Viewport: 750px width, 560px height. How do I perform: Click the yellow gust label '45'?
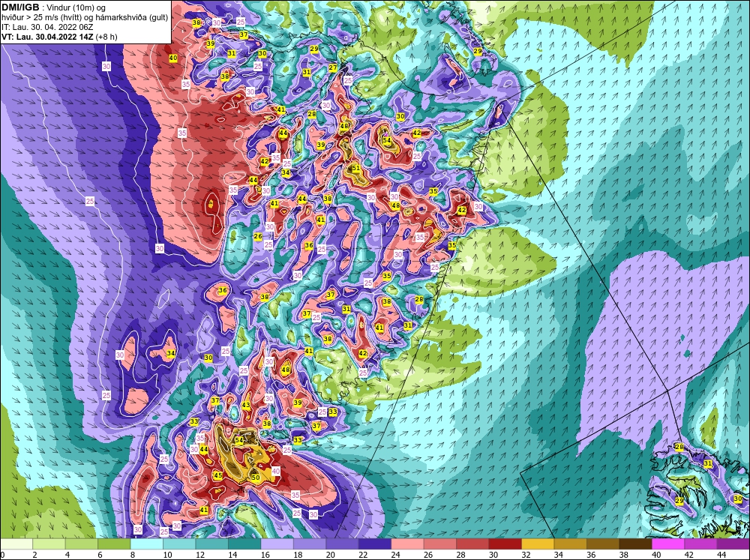pos(217,475)
